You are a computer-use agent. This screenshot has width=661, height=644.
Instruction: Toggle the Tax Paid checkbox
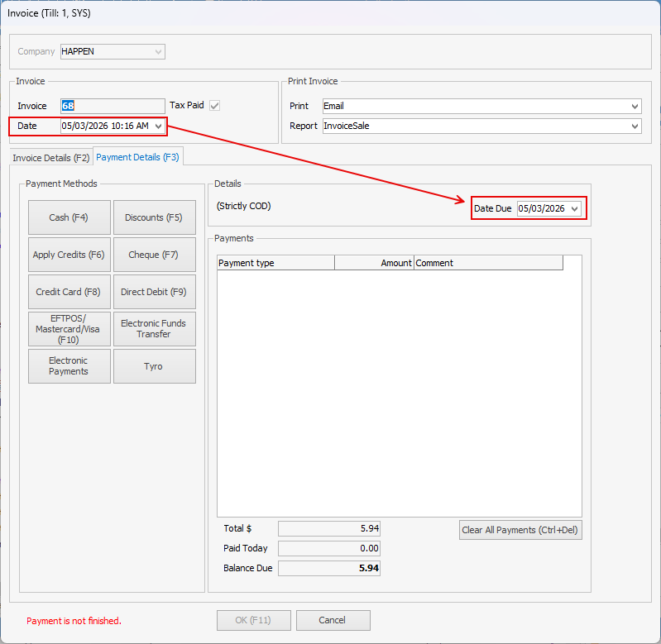[x=214, y=106]
